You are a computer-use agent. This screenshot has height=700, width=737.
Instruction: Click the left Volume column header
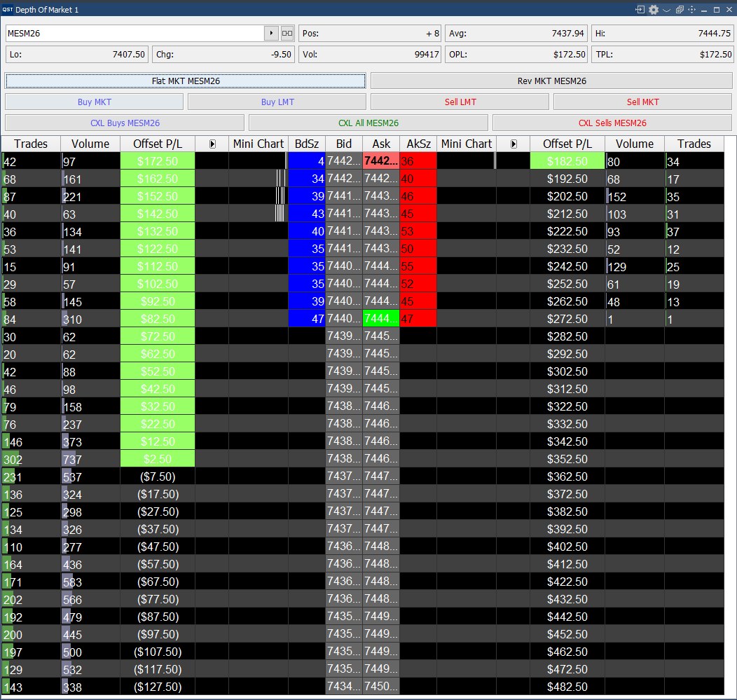tap(90, 144)
